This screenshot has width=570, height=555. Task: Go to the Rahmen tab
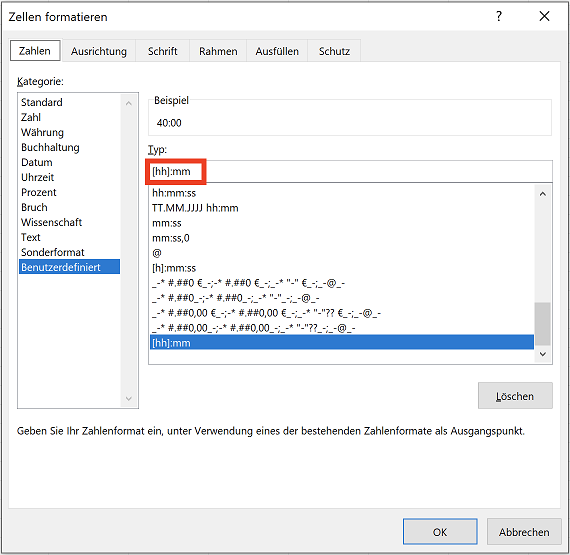[218, 51]
